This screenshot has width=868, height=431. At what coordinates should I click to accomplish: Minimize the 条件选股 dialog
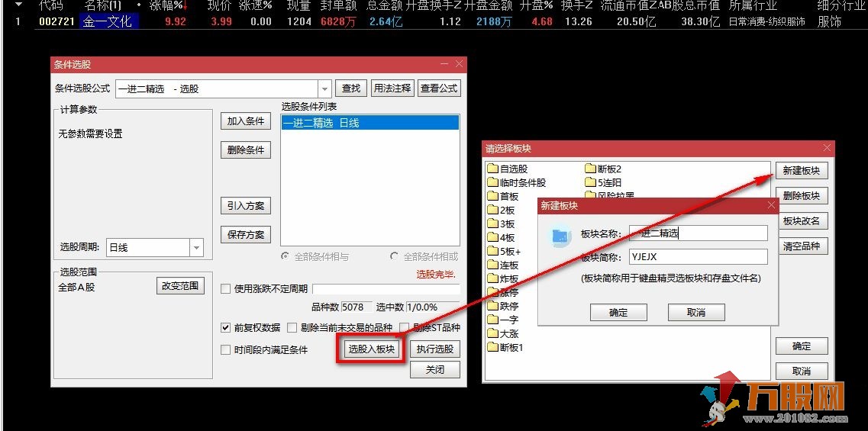click(444, 65)
